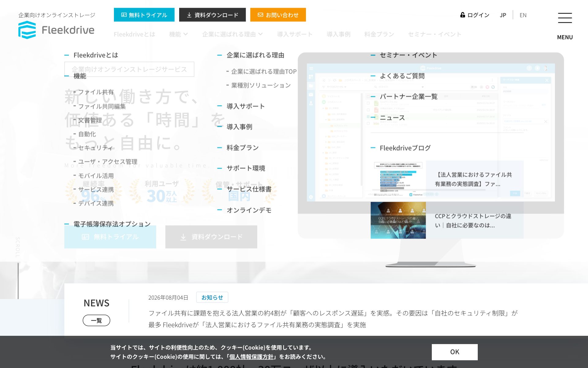588x368 pixels.
Task: Open Fleekdriveとは in the menu overlay
Action: coord(96,55)
